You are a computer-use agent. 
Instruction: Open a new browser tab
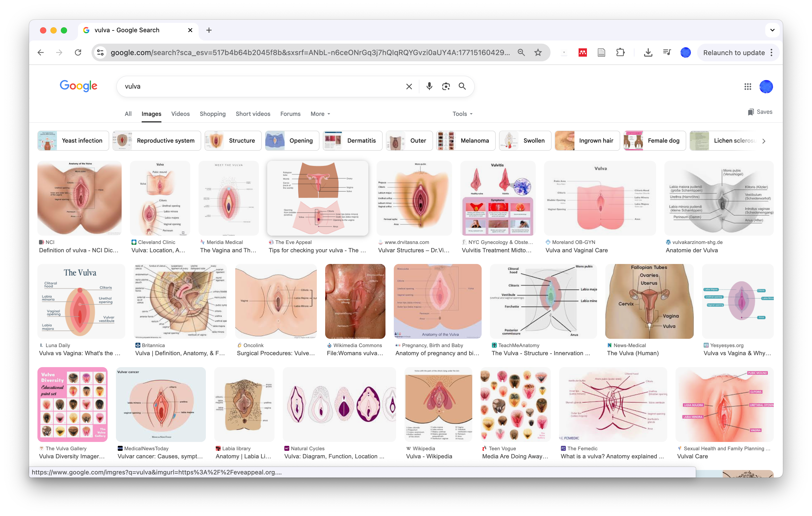209,30
